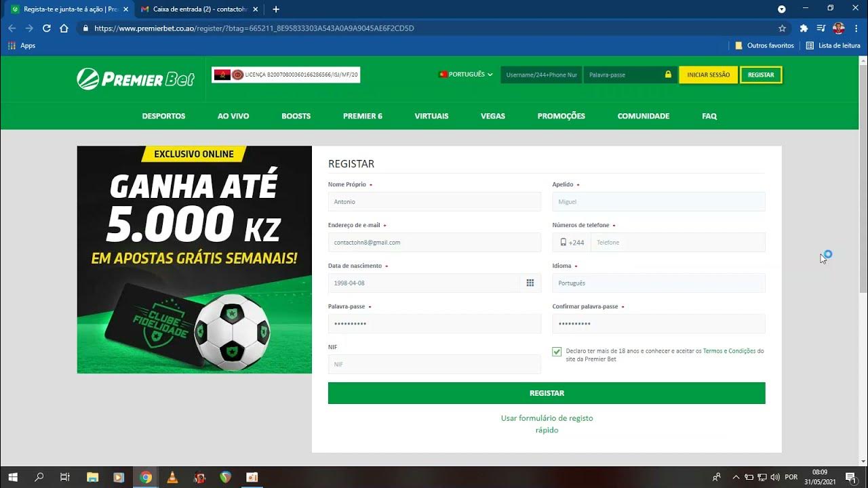Open File Explorer from the taskbar
This screenshot has height=488, width=868.
pos(93,477)
